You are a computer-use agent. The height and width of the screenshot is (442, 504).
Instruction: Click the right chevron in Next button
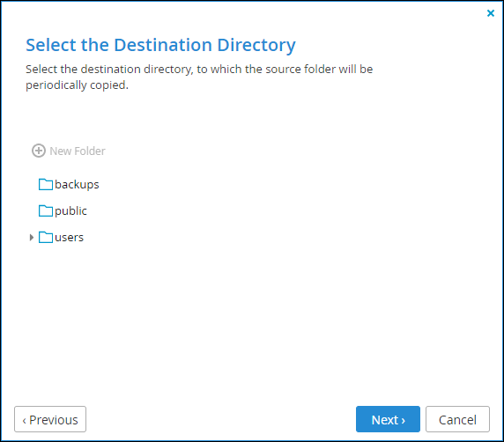(403, 421)
